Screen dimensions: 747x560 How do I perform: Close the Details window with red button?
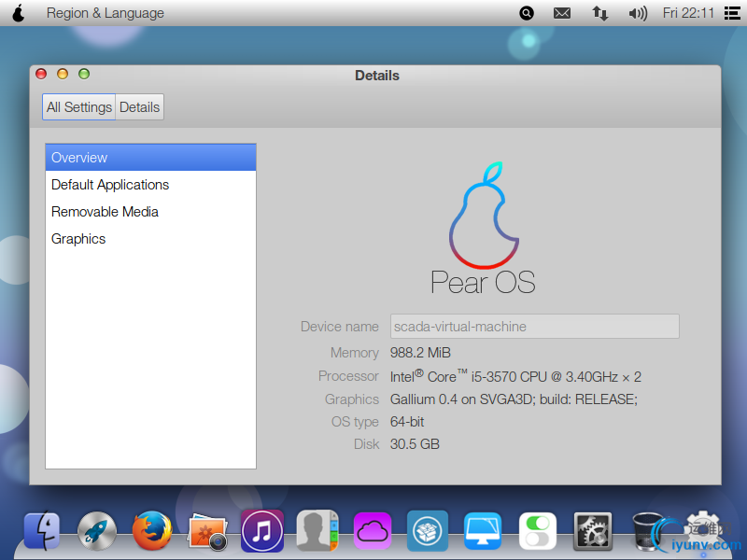[41, 74]
